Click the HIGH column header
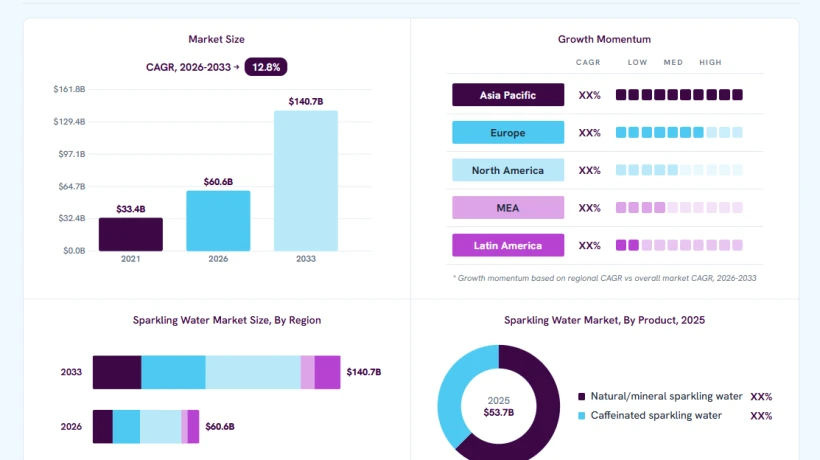The height and width of the screenshot is (460, 820). (x=710, y=62)
